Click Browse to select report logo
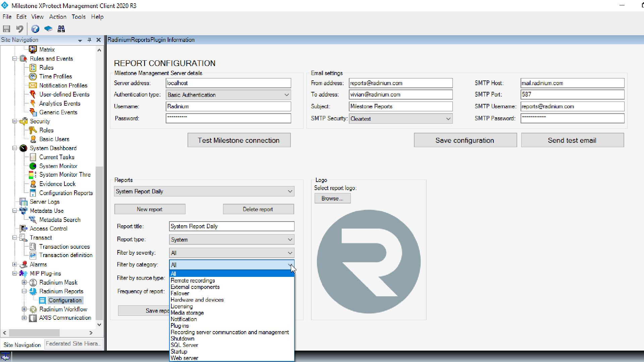 [332, 198]
